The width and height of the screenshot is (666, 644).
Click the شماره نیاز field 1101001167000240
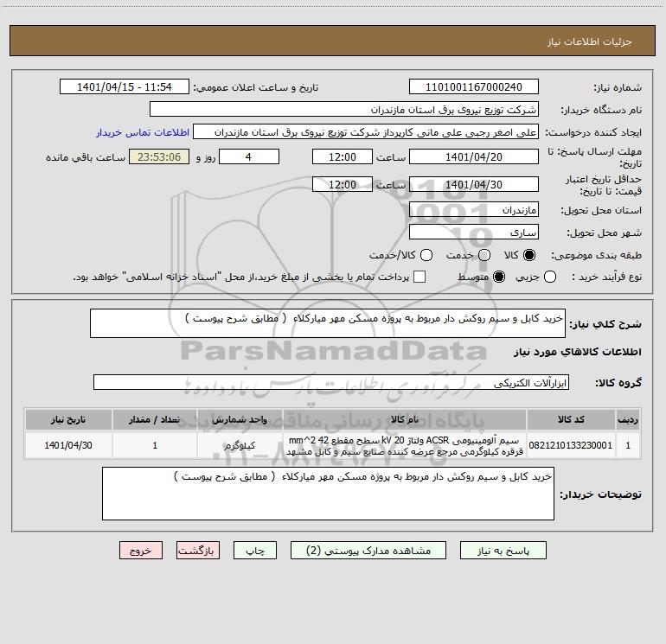(x=474, y=87)
